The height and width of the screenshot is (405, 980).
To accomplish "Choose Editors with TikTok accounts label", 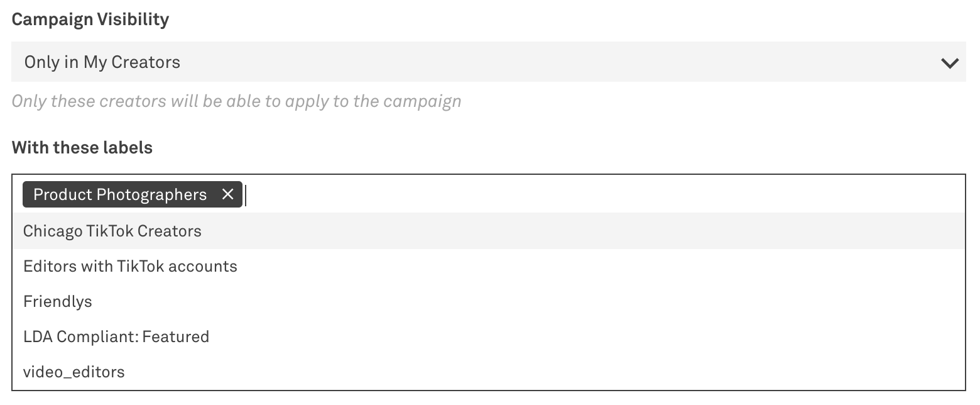I will [130, 266].
